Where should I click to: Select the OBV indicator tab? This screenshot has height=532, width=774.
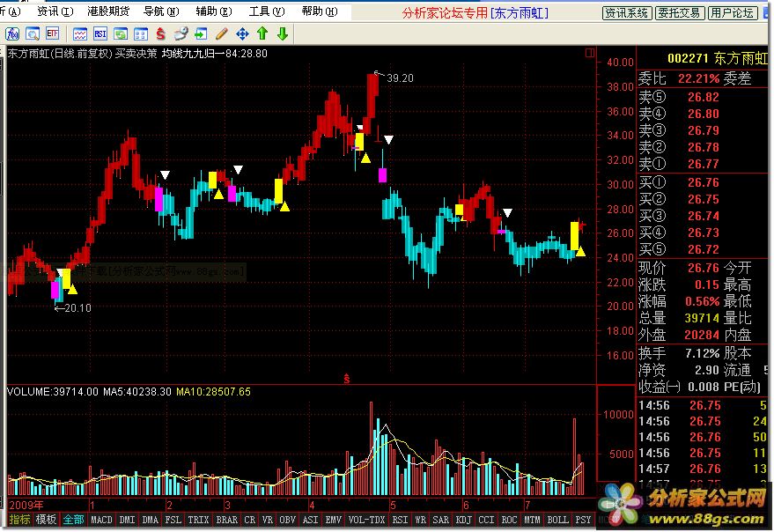point(287,520)
